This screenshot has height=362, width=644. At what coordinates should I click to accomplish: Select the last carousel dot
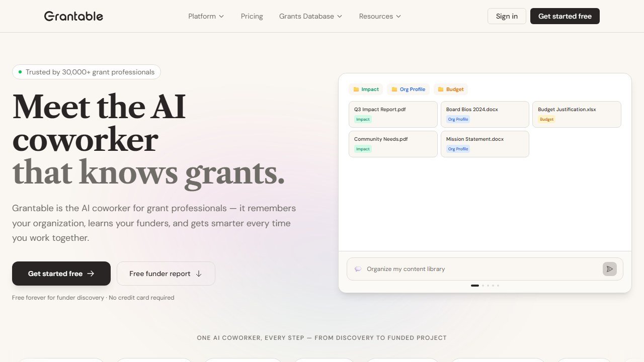point(498,286)
